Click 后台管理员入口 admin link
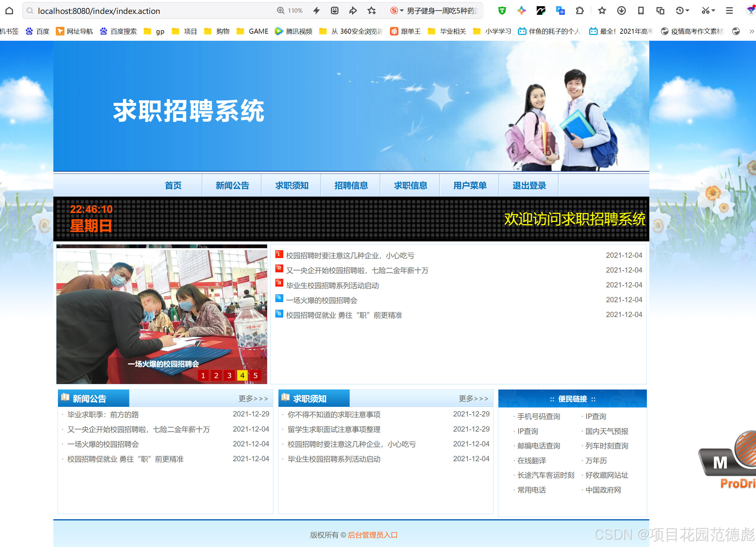The width and height of the screenshot is (756, 547). 372,535
